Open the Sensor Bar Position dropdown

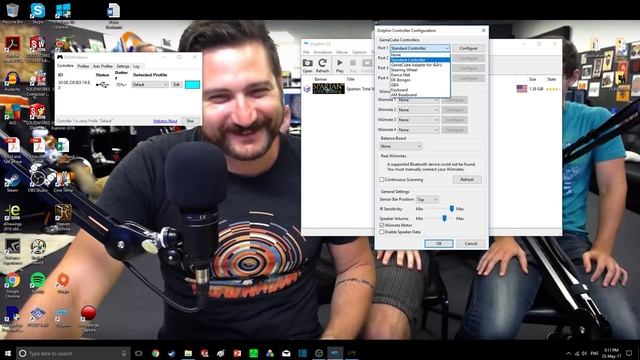pos(427,200)
